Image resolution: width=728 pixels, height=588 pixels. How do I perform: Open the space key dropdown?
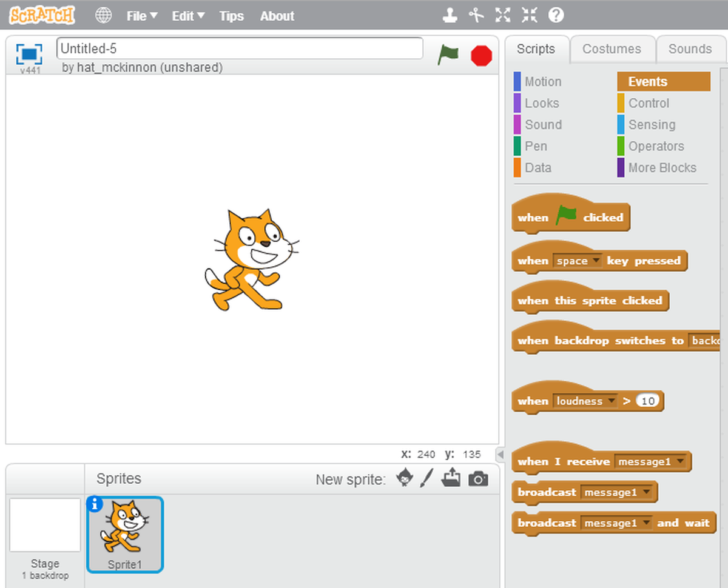(x=577, y=261)
